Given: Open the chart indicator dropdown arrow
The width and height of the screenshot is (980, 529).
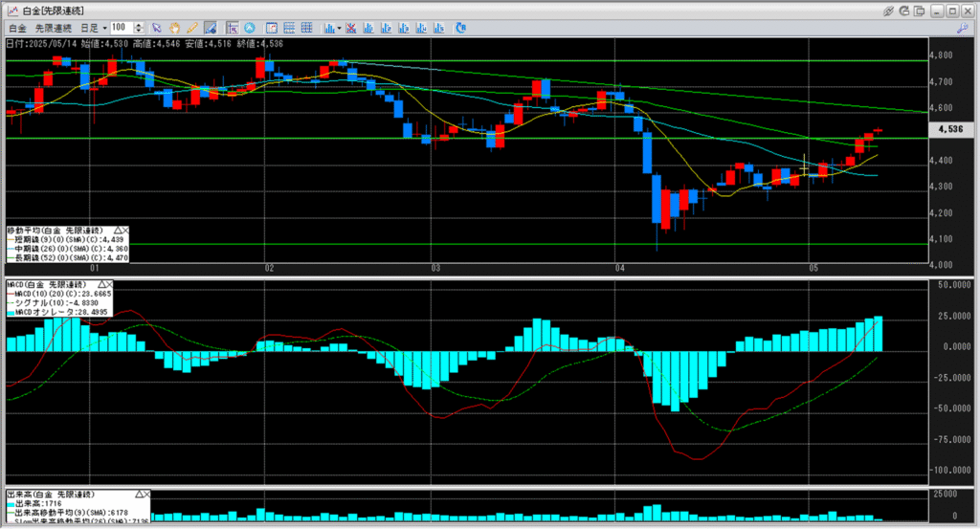Looking at the screenshot, I should pos(341,29).
